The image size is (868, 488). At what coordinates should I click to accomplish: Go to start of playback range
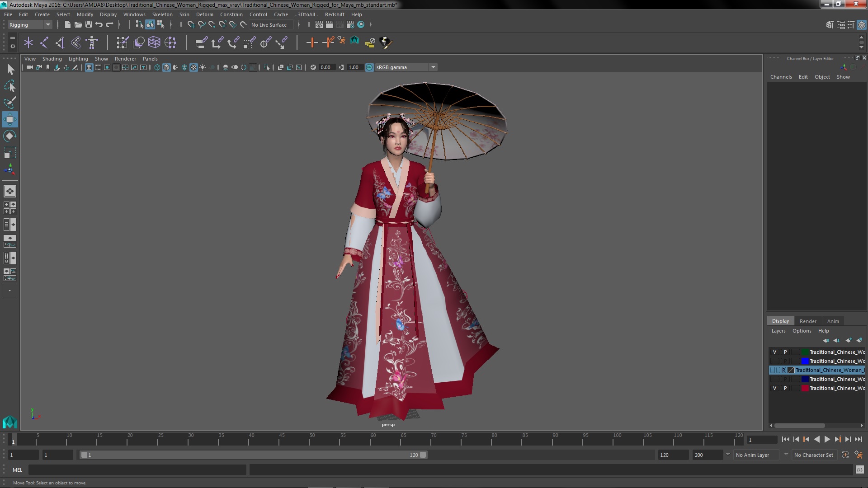click(x=785, y=439)
